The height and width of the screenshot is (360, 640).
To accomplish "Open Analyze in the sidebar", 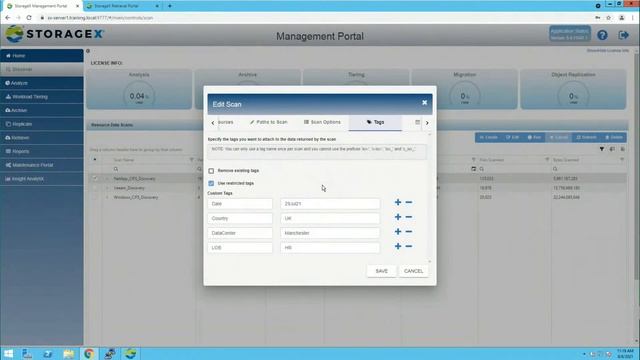I will tap(42, 83).
